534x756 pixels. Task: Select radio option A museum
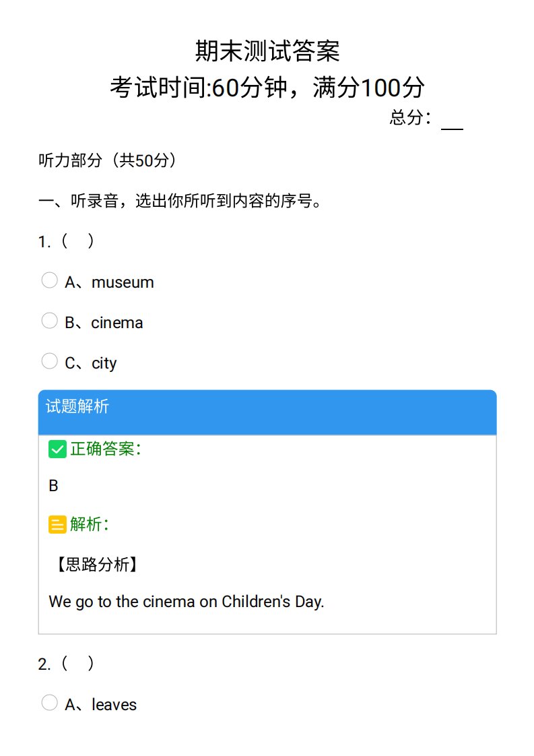(x=49, y=280)
